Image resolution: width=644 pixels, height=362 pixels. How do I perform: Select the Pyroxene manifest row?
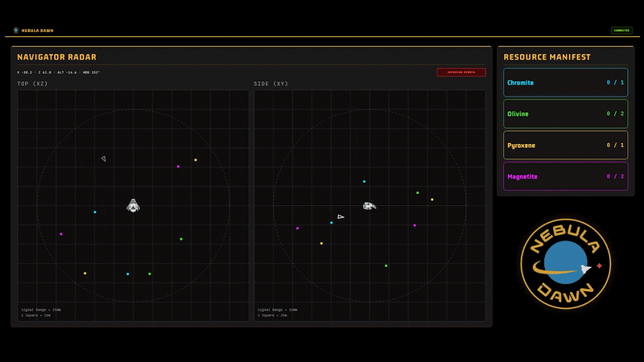pyautogui.click(x=566, y=146)
